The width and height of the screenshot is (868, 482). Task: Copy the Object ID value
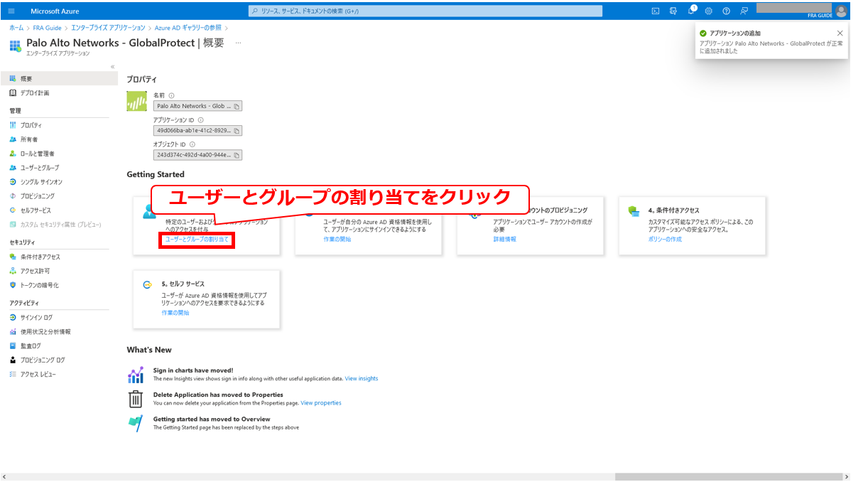pyautogui.click(x=237, y=155)
